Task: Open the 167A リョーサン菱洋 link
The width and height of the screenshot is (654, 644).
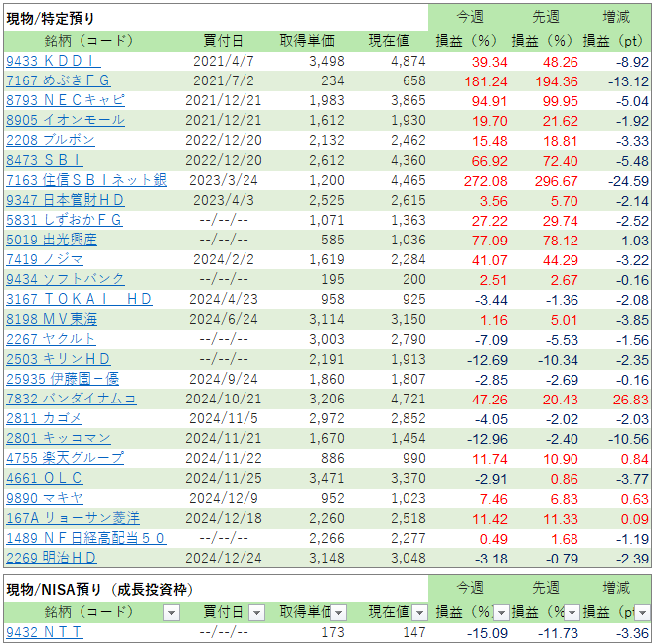Action: [73, 518]
